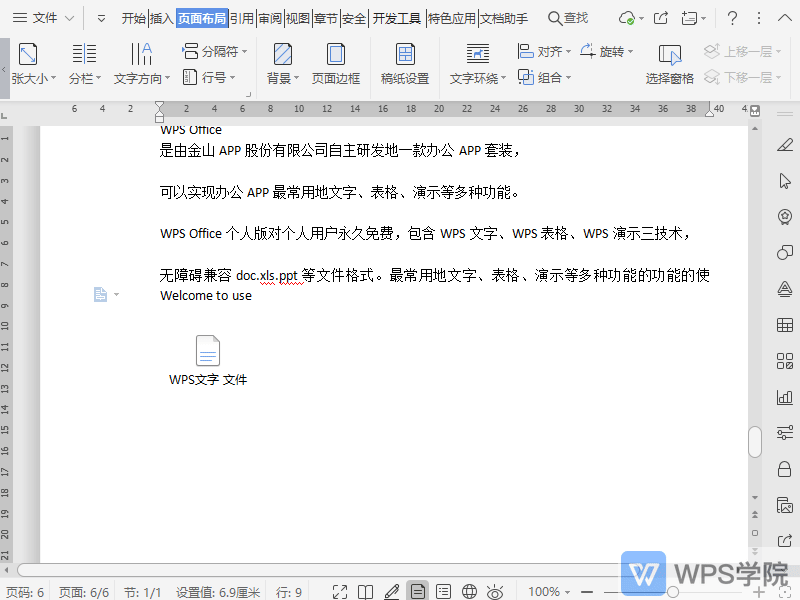The height and width of the screenshot is (600, 800).
Task: Open the chart tool in sidebar
Action: [785, 397]
